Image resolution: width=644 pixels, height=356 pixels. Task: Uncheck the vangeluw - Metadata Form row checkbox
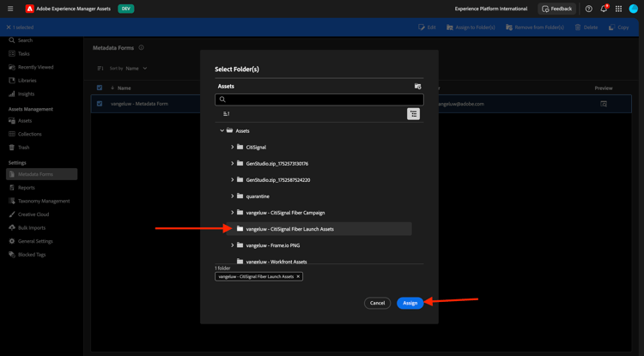[100, 104]
